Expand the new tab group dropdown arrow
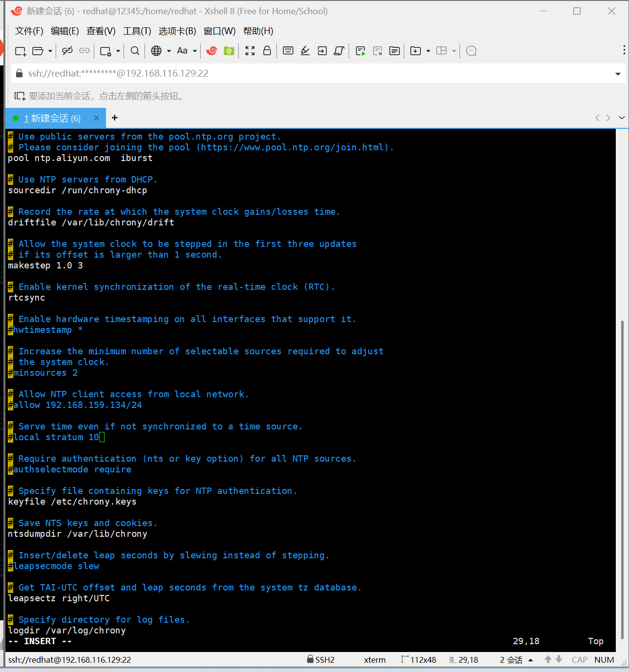Viewport: 629px width, 672px height. coord(428,51)
